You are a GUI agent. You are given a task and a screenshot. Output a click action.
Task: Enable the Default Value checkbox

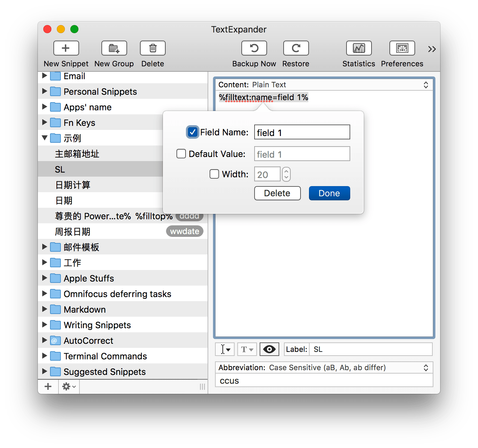(181, 154)
